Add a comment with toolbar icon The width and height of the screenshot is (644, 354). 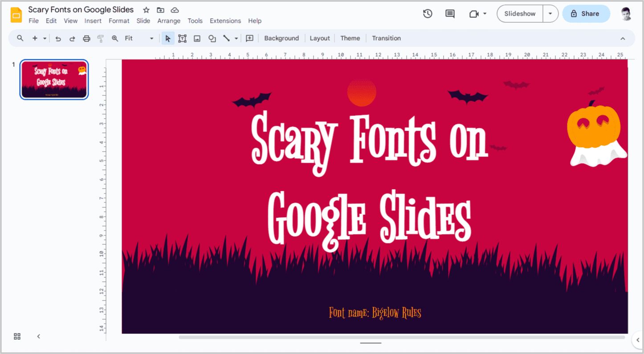250,38
